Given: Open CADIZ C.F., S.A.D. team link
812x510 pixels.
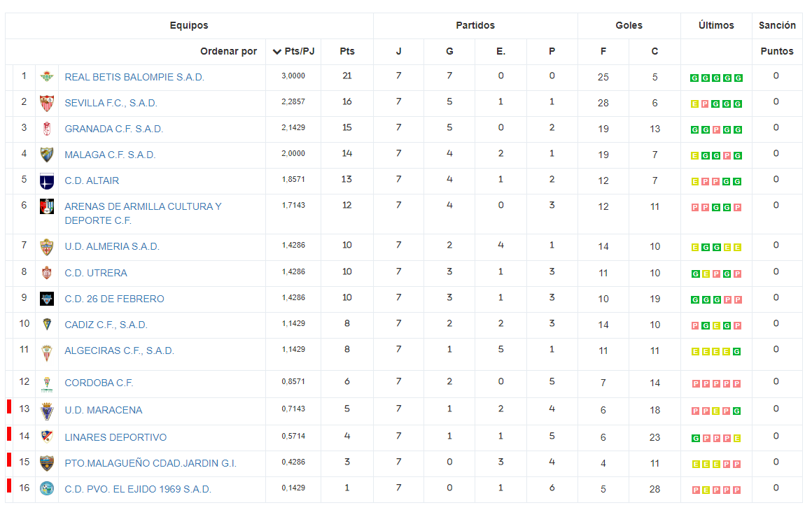Looking at the screenshot, I should [106, 325].
